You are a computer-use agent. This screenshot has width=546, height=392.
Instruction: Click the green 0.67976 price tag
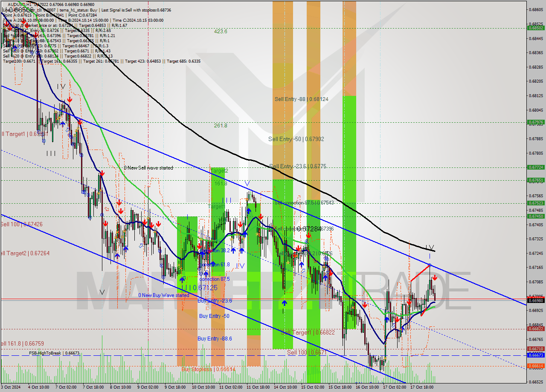coord(536,122)
